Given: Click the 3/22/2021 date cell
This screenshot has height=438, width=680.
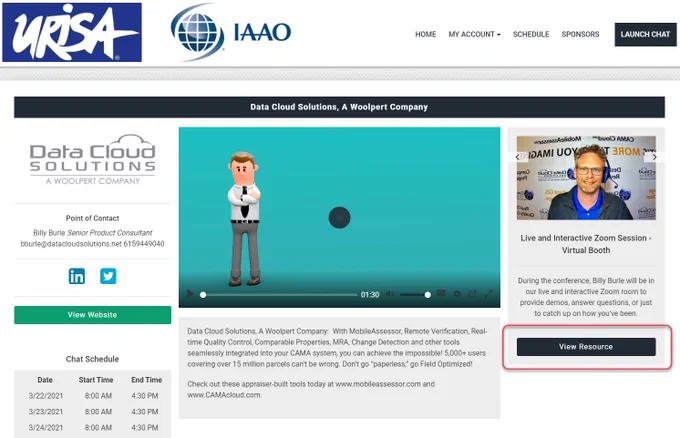Looking at the screenshot, I should (x=46, y=396).
